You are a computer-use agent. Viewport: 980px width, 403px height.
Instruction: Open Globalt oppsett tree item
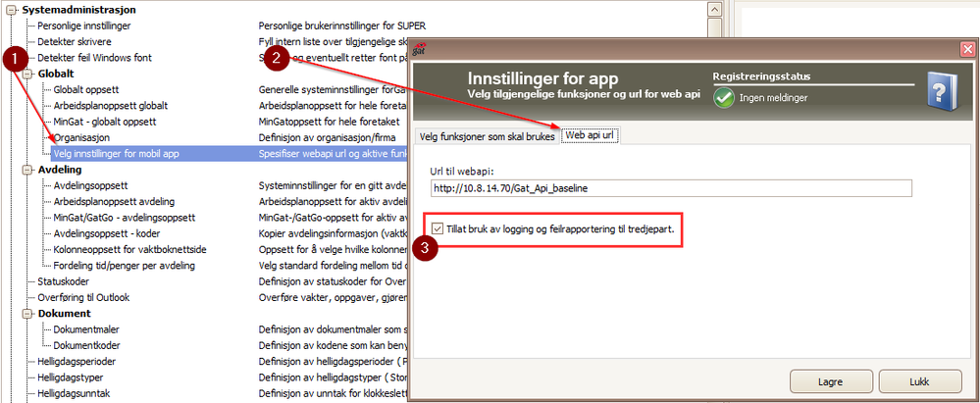pos(86,89)
